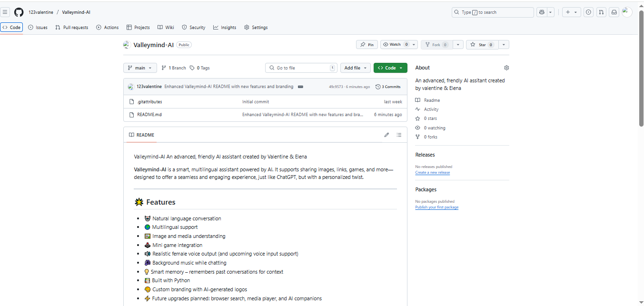Click 0 forks in About sidebar
The image size is (644, 306).
click(426, 137)
